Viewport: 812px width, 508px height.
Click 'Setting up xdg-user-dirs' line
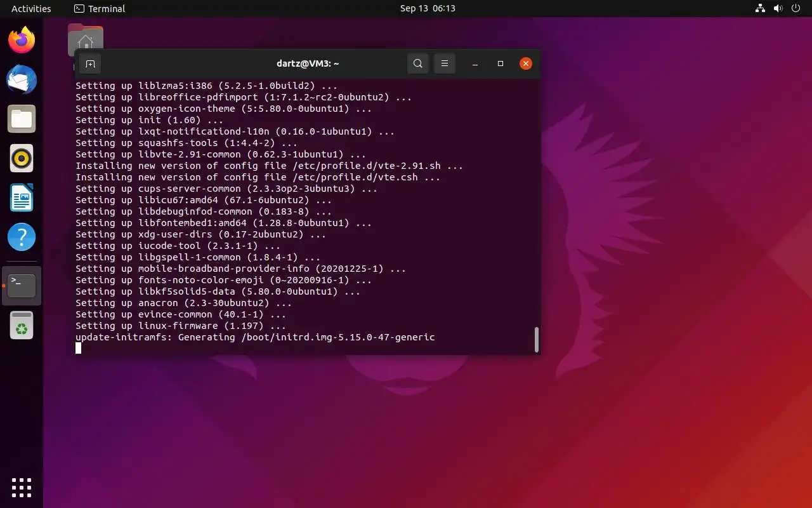coord(200,234)
